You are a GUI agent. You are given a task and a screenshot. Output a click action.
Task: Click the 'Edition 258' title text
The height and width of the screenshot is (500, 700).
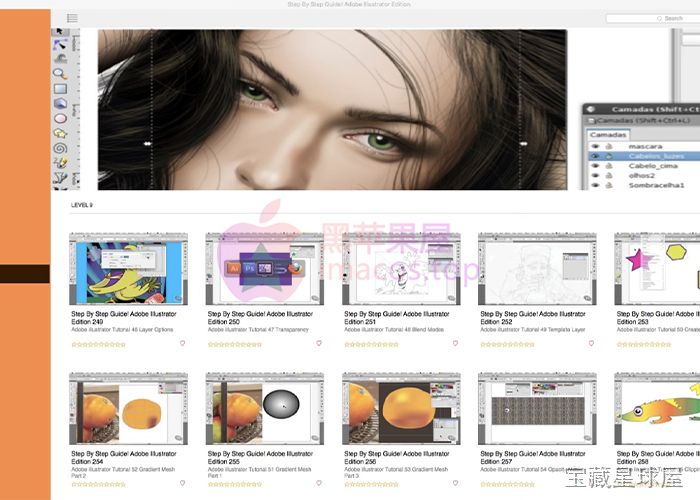633,461
